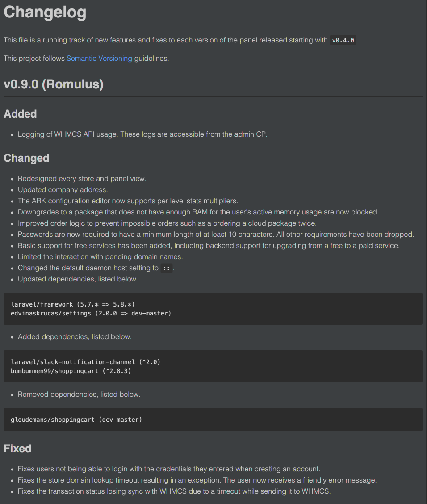Image resolution: width=427 pixels, height=504 pixels.
Task: Click the 'Redesigned every store' list item
Action: pos(82,179)
